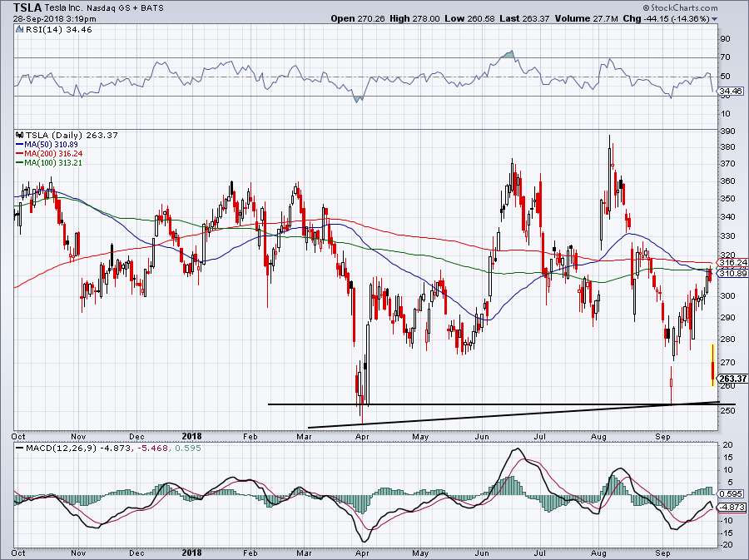Select the bold TSLA ticker symbol in header
Screen dimensions: 749x560
(27, 7)
